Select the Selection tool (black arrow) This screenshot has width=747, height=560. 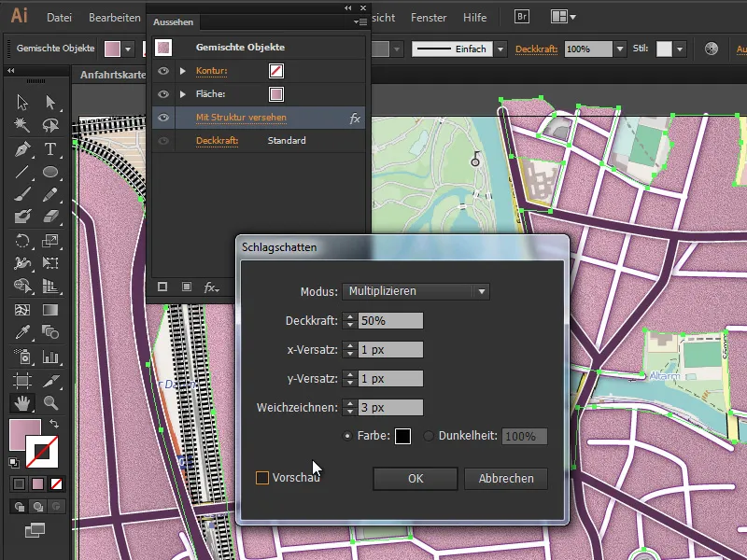point(22,103)
